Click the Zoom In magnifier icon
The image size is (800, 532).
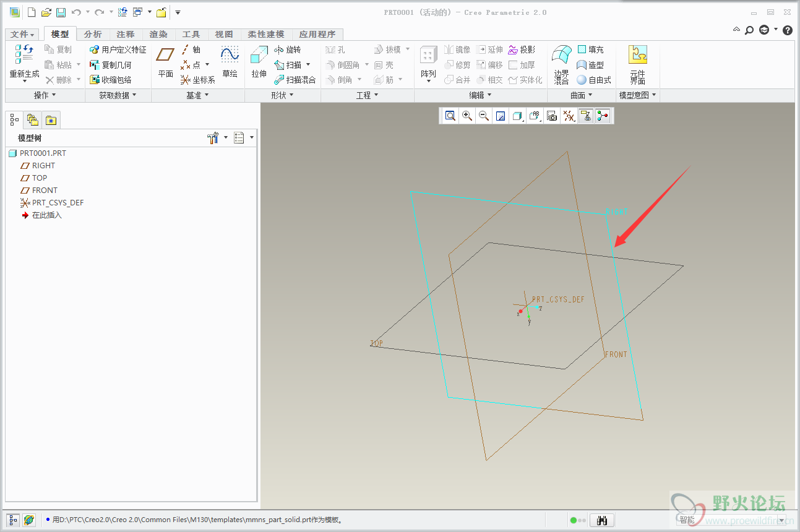pos(467,116)
